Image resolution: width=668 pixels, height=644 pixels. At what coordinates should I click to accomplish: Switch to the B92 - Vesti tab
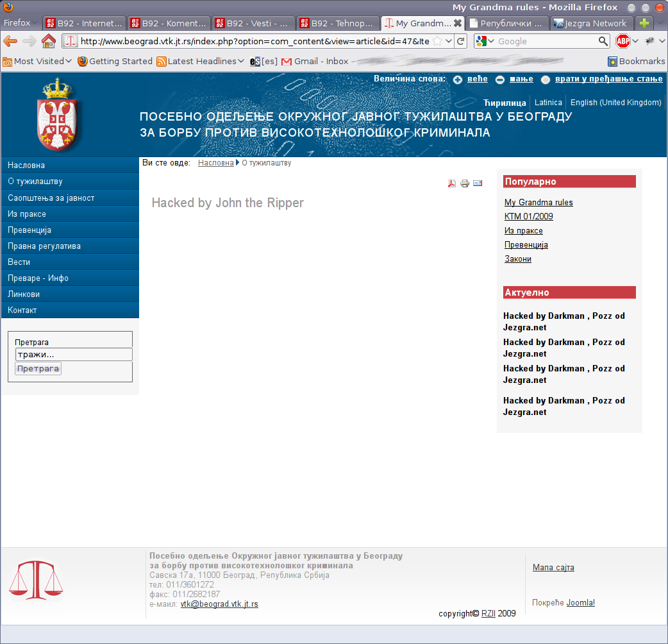coord(253,23)
